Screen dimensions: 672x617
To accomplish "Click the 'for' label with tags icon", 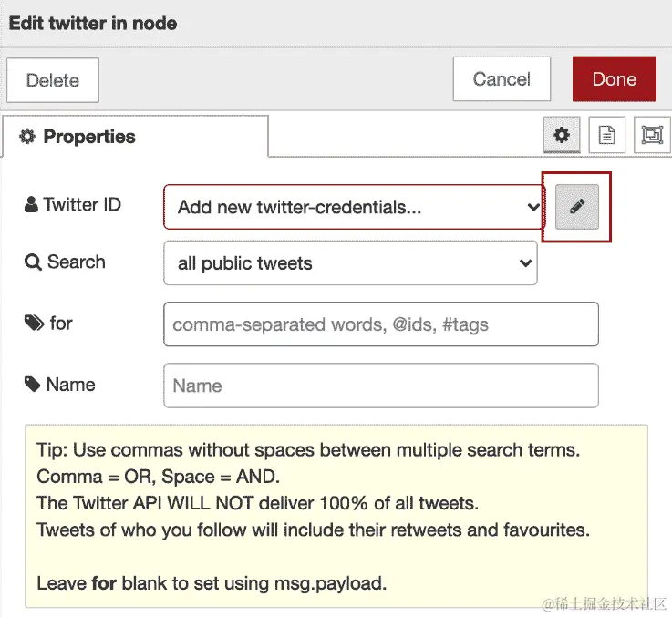I will point(48,323).
